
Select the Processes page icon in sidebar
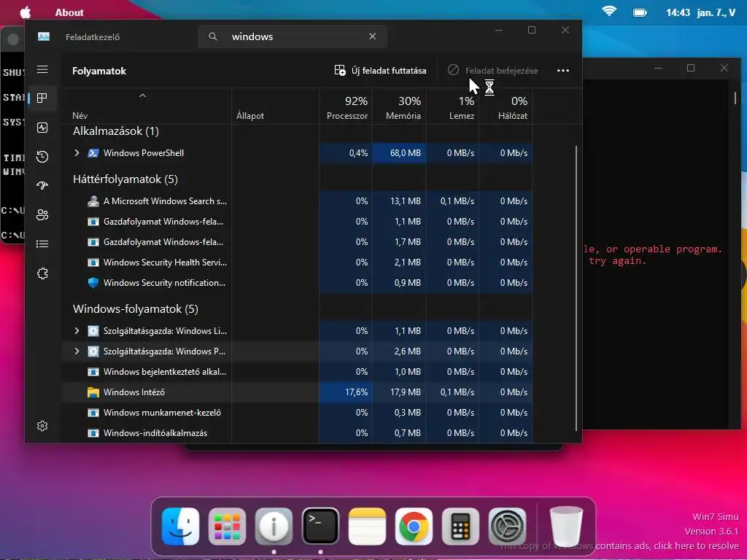click(x=42, y=98)
